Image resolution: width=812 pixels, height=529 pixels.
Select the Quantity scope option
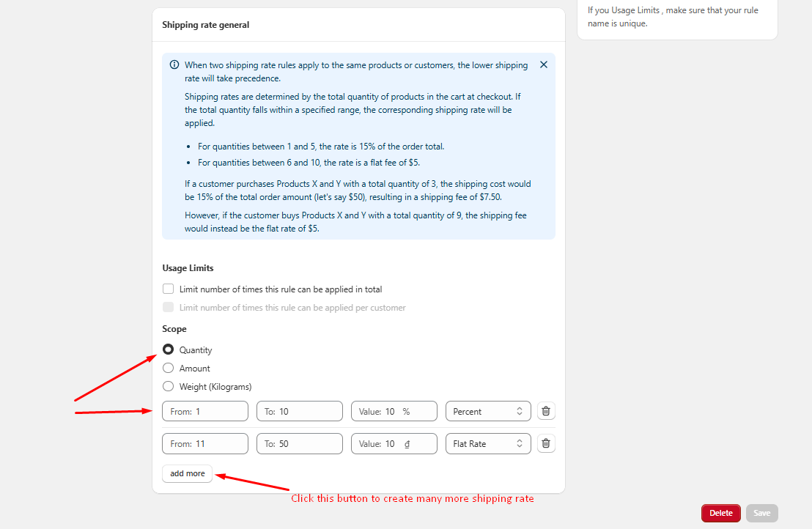[x=169, y=350]
